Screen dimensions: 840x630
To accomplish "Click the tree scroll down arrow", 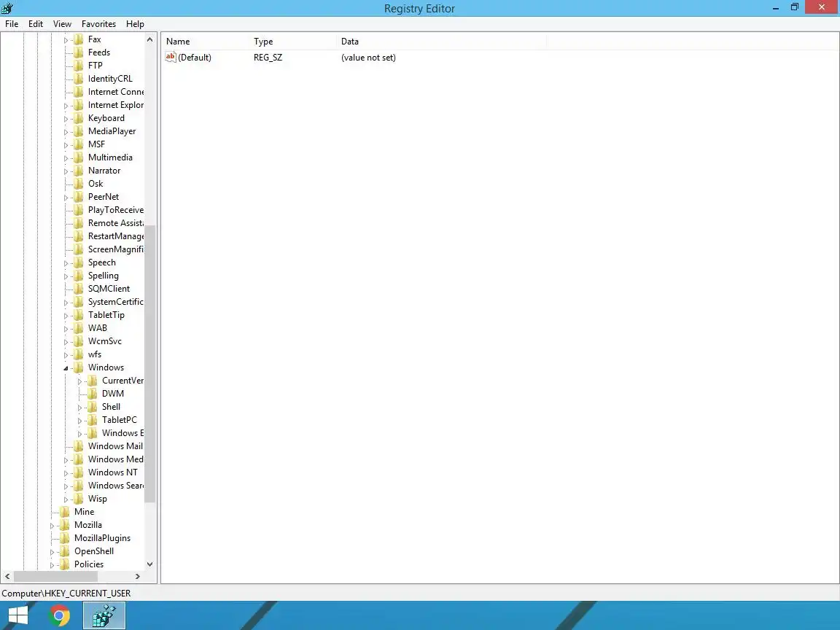I will (x=150, y=564).
